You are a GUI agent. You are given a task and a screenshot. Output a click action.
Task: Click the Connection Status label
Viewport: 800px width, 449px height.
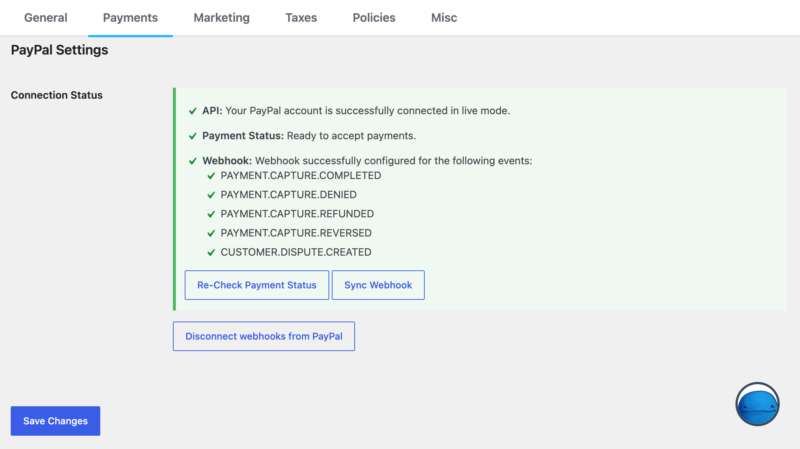(x=57, y=95)
